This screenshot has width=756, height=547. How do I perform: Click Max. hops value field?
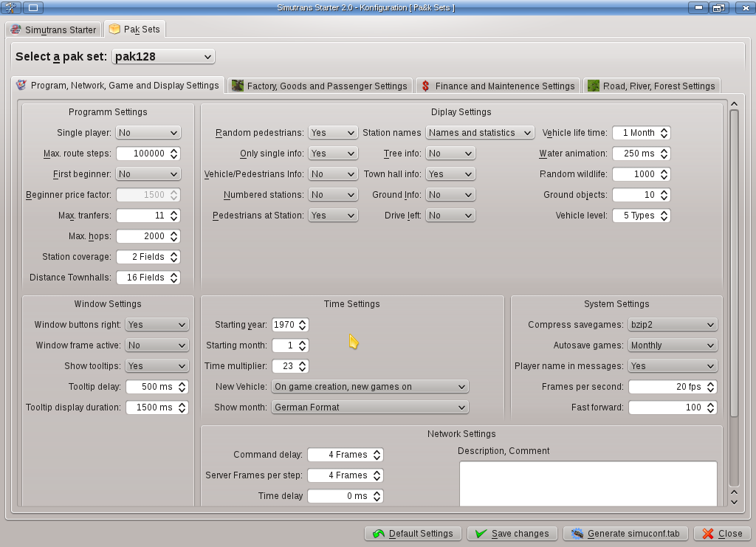[148, 236]
